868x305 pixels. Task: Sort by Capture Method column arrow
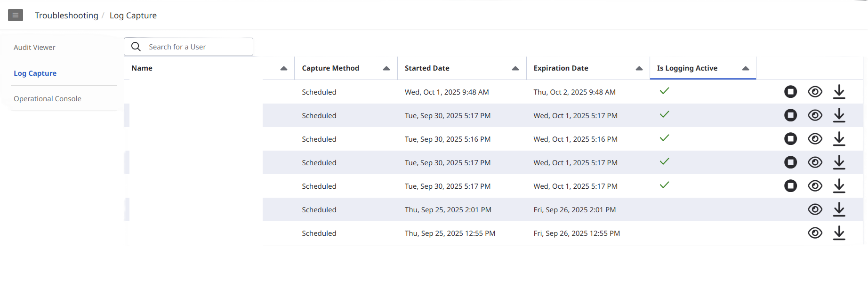386,68
